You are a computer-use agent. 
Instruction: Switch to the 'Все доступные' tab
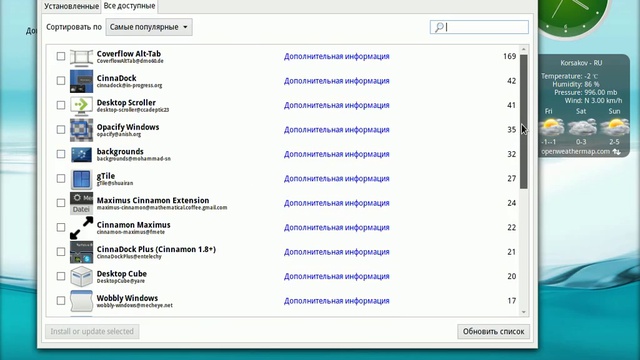(129, 6)
